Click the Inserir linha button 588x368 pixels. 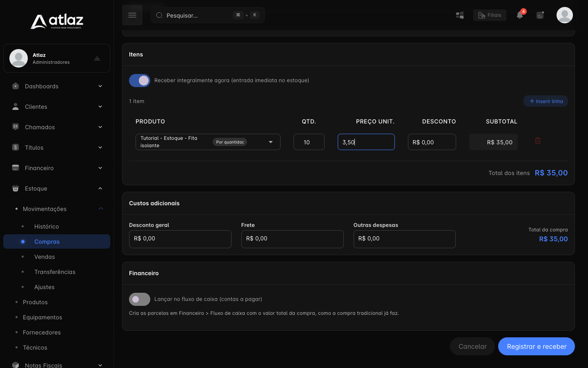tap(546, 101)
